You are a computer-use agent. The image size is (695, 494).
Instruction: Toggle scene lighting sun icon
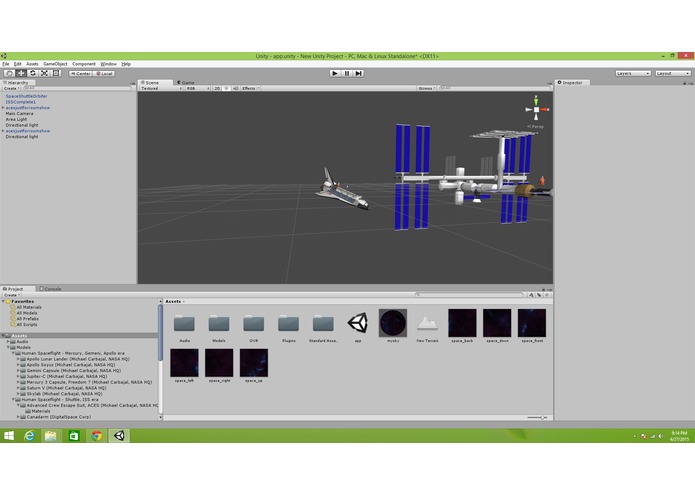click(226, 88)
